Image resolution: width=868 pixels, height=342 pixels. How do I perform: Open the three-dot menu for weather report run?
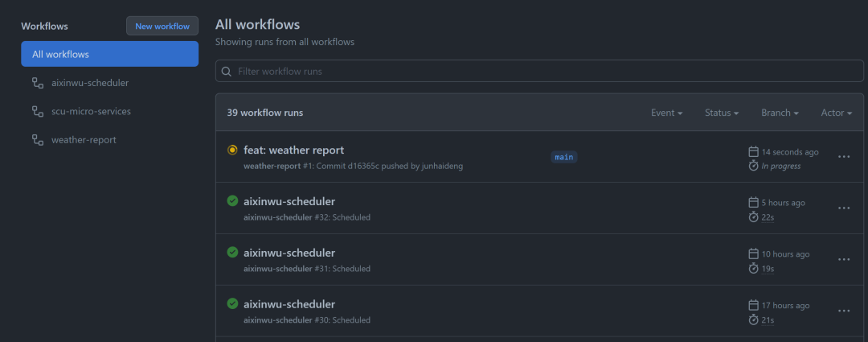tap(843, 157)
